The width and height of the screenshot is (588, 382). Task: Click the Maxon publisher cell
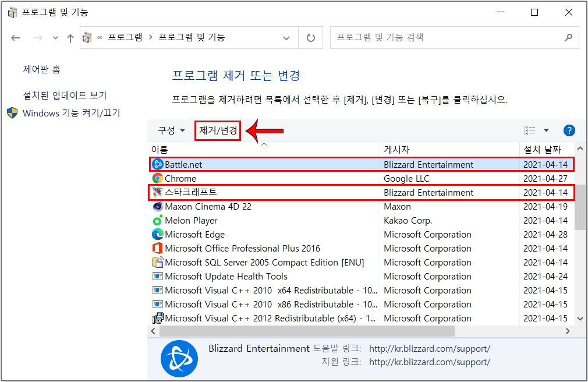397,206
